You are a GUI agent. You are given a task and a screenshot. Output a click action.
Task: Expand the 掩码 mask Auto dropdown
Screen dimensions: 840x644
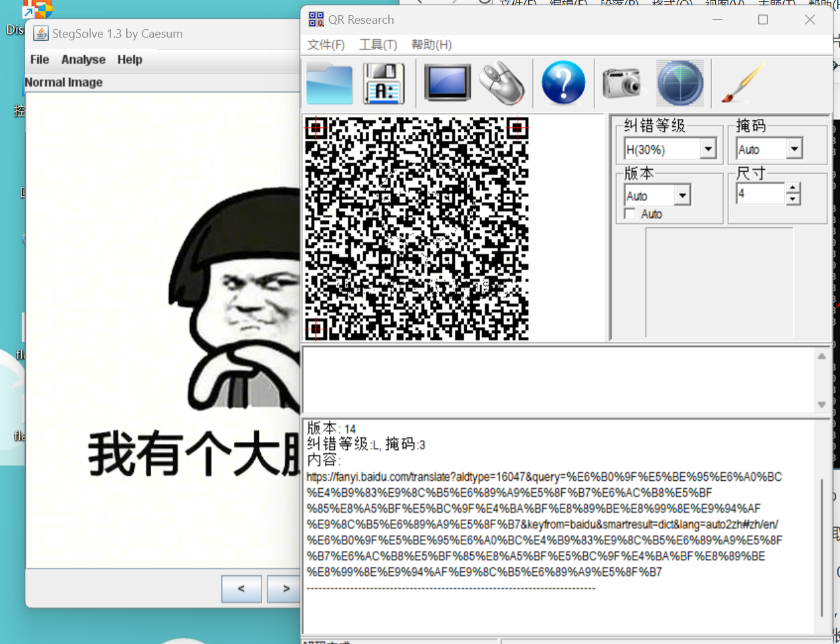click(794, 149)
